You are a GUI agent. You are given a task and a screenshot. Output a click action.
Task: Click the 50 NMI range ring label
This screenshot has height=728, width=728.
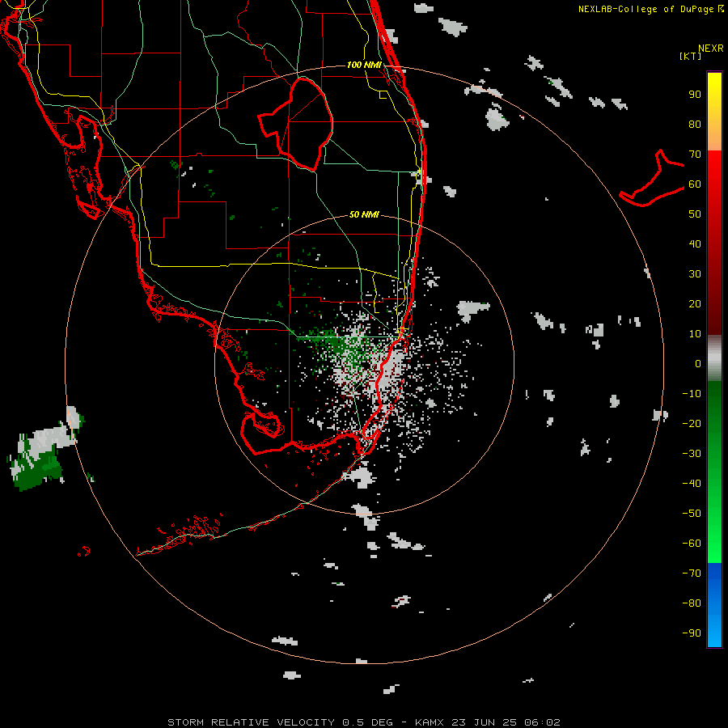click(364, 214)
